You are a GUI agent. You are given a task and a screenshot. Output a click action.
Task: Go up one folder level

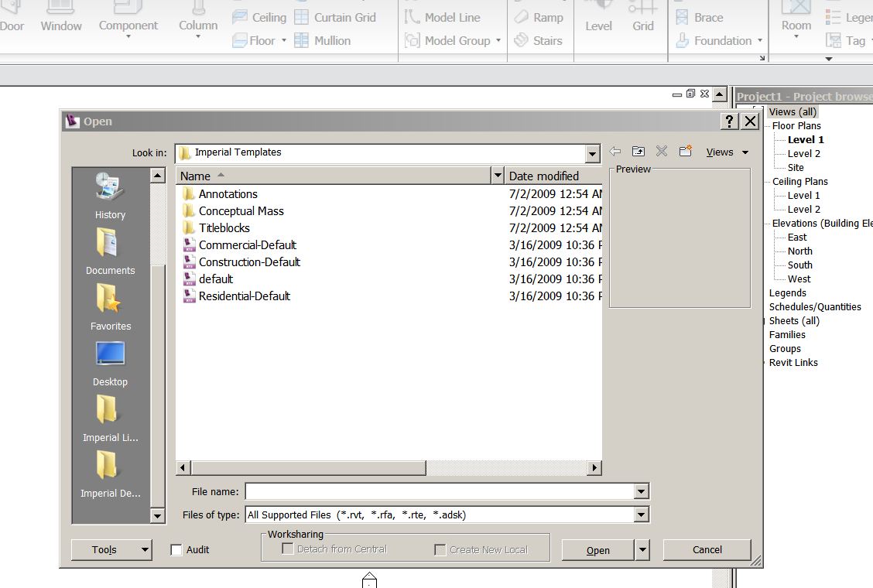coord(638,152)
